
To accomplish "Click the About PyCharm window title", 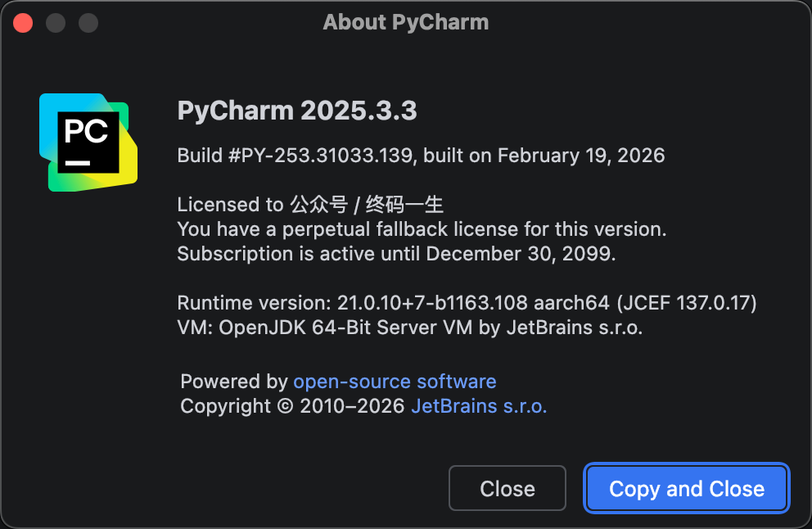I will 405,22.
